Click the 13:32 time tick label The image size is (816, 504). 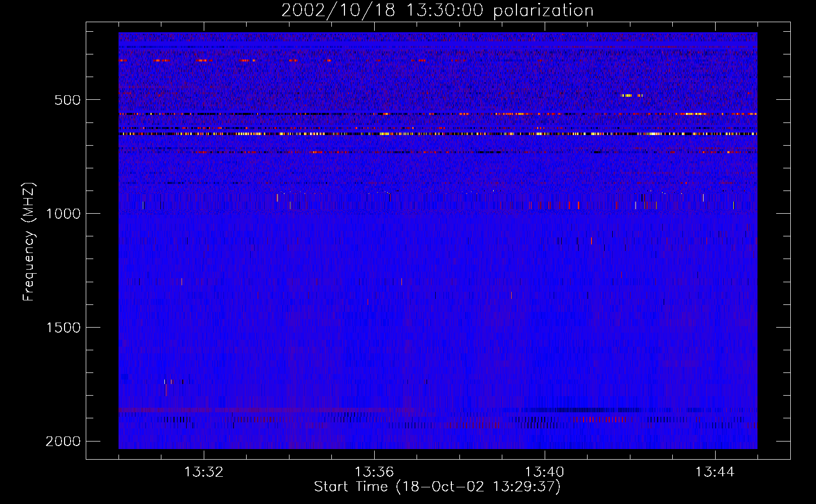click(x=204, y=472)
